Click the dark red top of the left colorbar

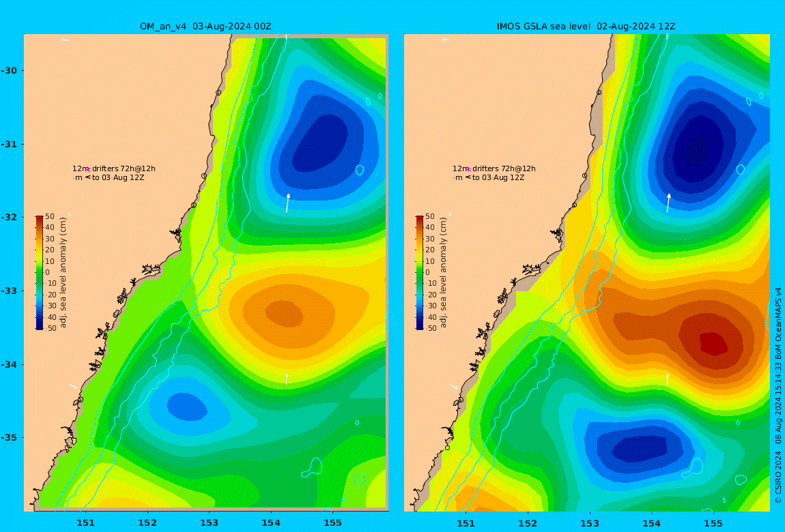(x=40, y=218)
